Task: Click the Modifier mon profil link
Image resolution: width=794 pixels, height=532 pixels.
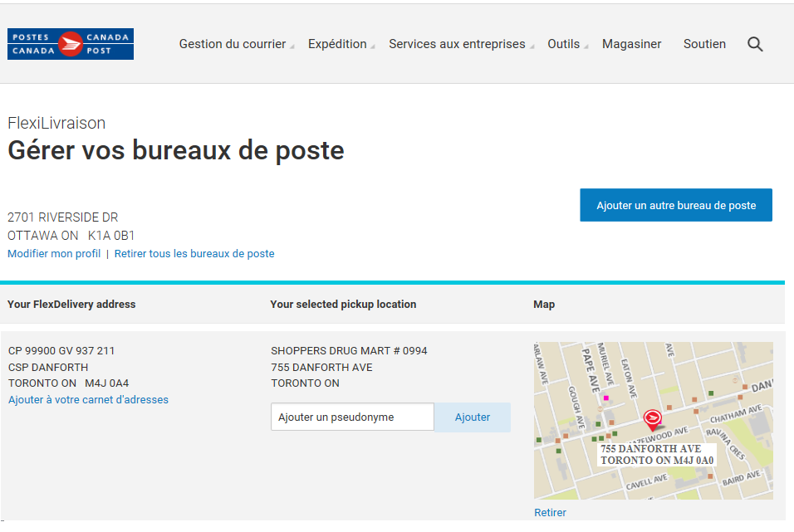Action: 54,254
